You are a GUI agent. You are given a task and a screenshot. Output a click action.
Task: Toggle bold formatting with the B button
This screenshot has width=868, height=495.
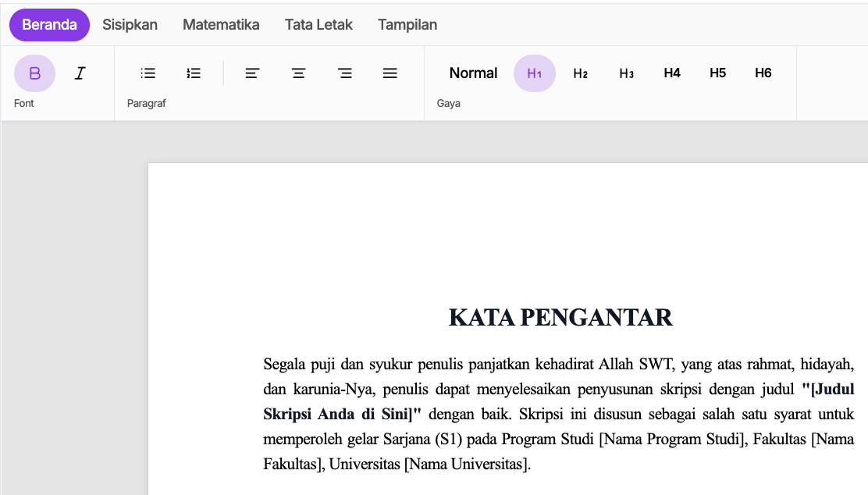(x=34, y=73)
